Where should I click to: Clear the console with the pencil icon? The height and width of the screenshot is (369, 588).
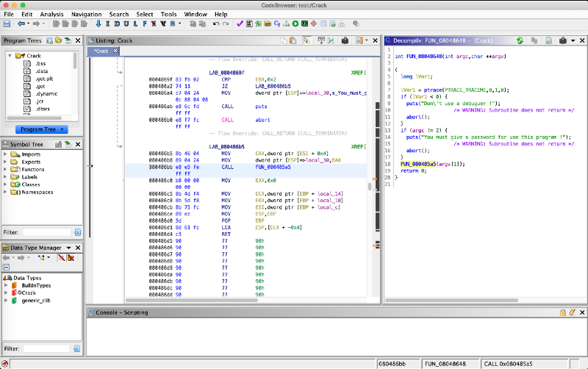pos(572,312)
